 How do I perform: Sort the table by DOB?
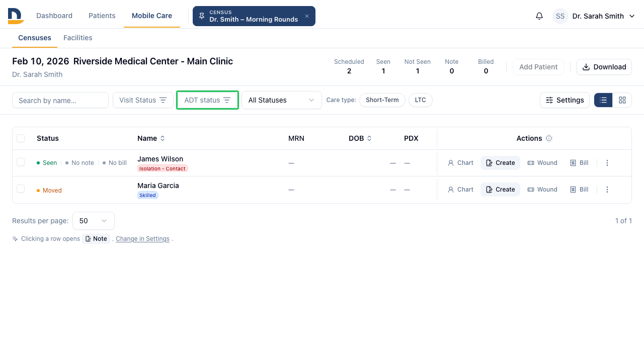click(x=360, y=138)
